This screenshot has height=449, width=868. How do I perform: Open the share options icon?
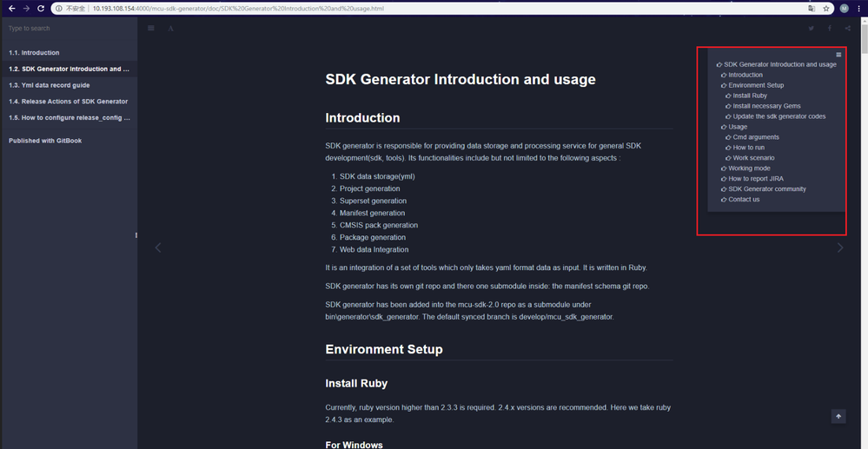pyautogui.click(x=848, y=29)
